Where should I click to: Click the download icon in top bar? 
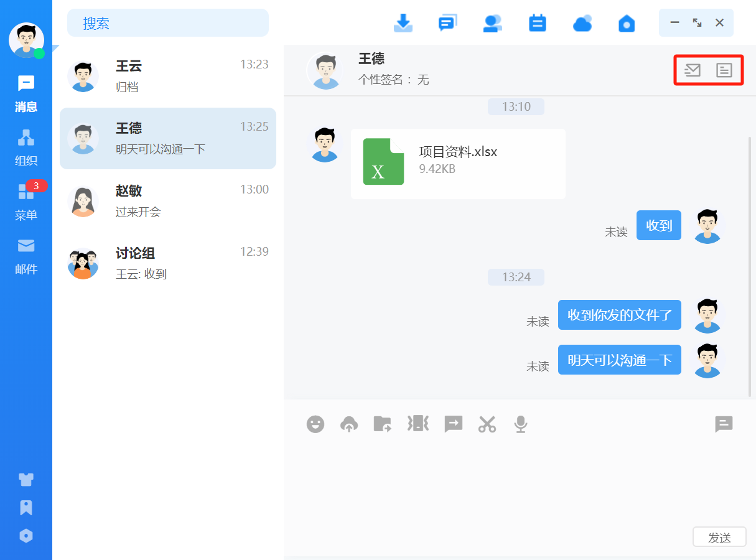coord(403,23)
